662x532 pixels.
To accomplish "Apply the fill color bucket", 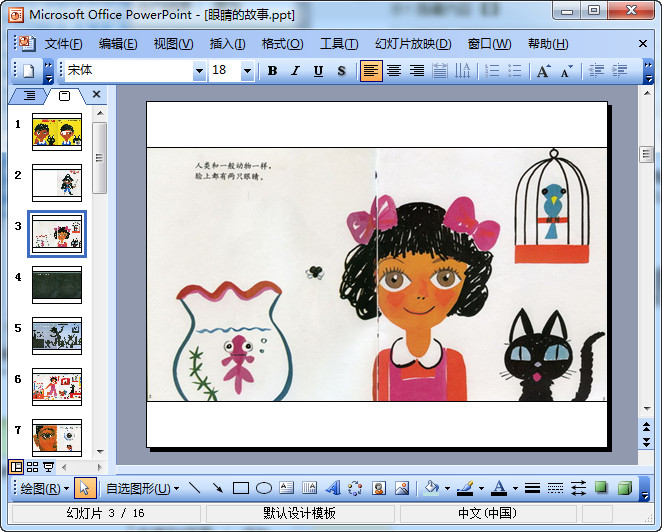I will tap(431, 489).
